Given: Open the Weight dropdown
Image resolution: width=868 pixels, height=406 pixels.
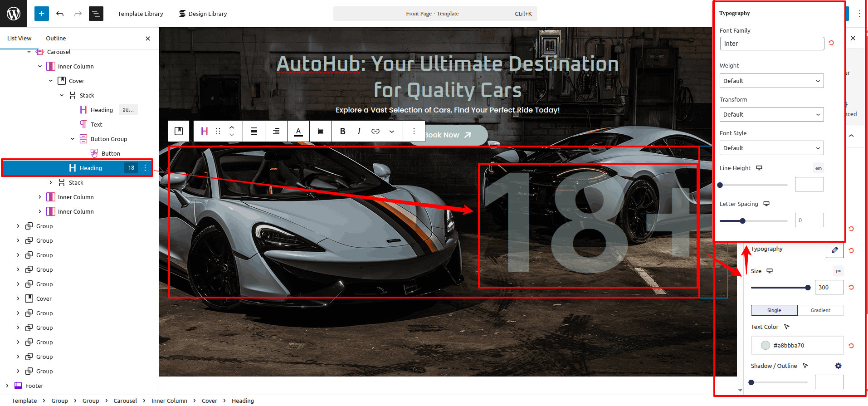Looking at the screenshot, I should coord(772,81).
